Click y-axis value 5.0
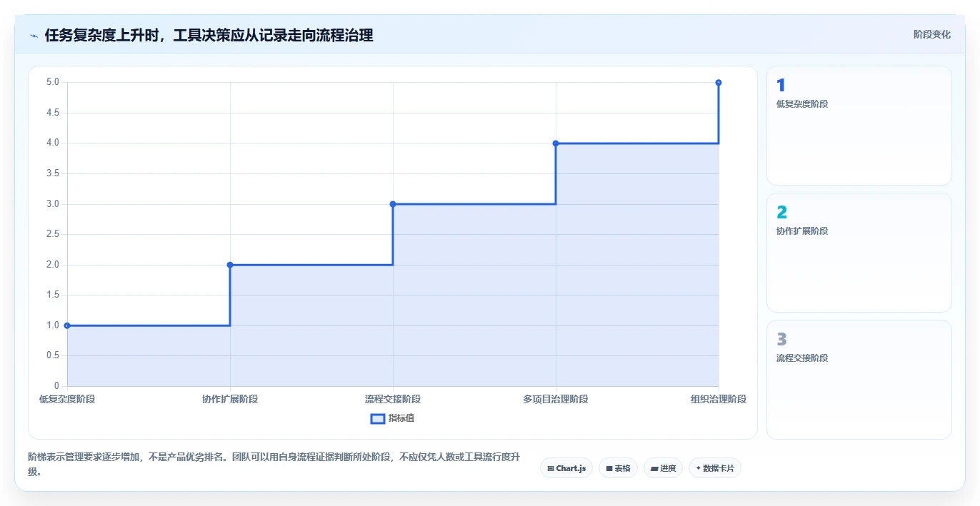This screenshot has width=980, height=506. tap(53, 82)
